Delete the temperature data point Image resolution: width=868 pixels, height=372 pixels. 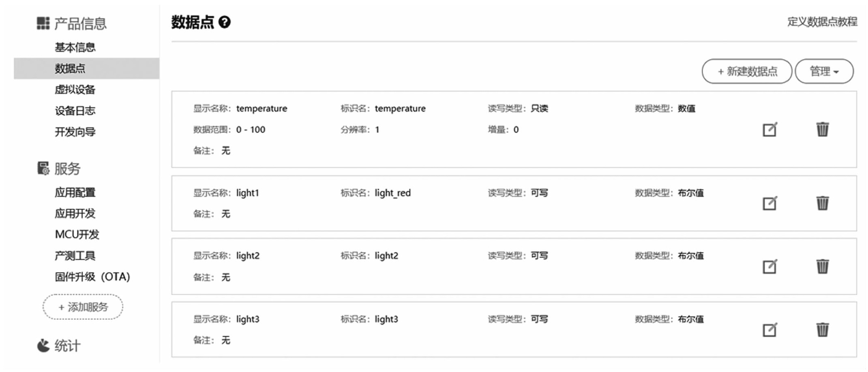click(x=822, y=130)
